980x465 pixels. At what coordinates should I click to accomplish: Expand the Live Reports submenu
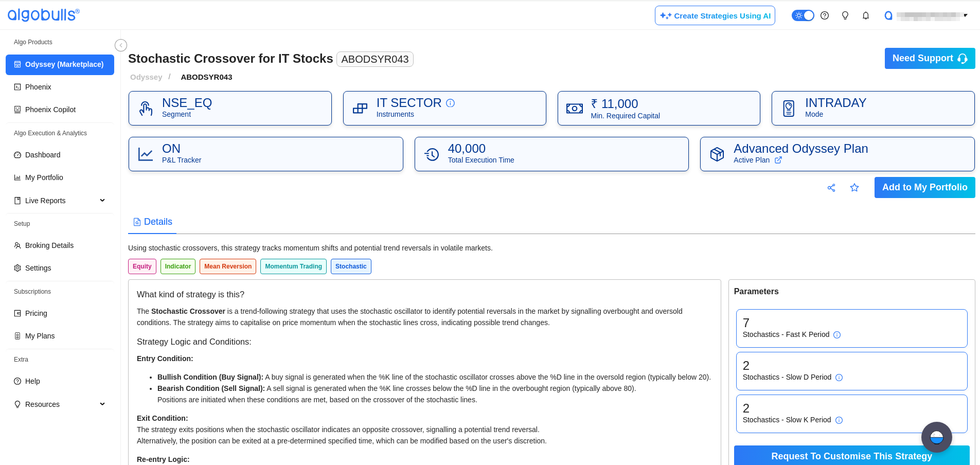[x=102, y=201]
